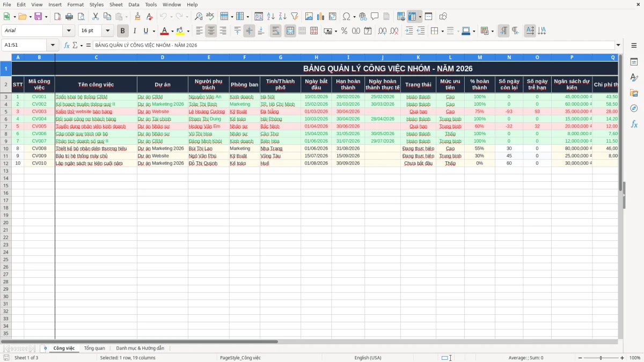This screenshot has width=644, height=362.
Task: Insert an image via toolbar icon
Action: coord(309,17)
